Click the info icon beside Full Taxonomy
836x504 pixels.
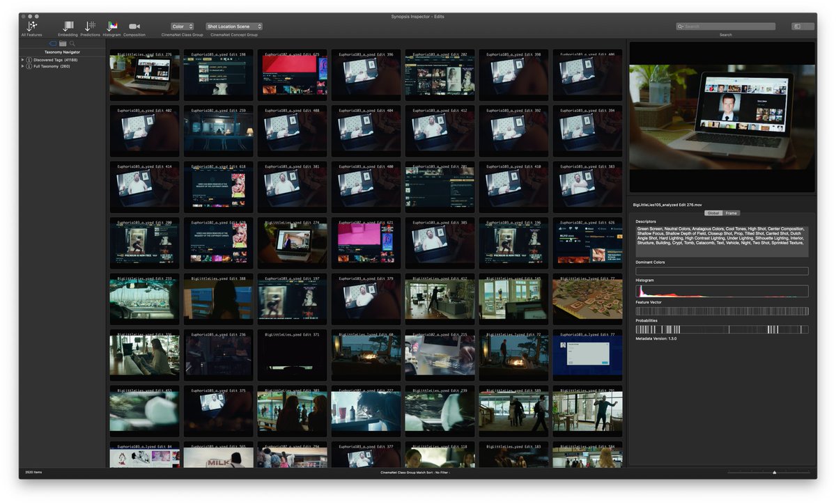(29, 66)
